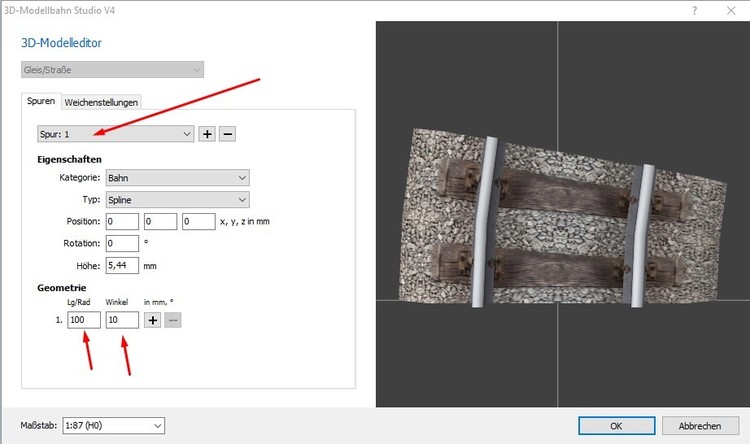Add a new Spur with the plus button
Screen dimensions: 750x444
207,134
